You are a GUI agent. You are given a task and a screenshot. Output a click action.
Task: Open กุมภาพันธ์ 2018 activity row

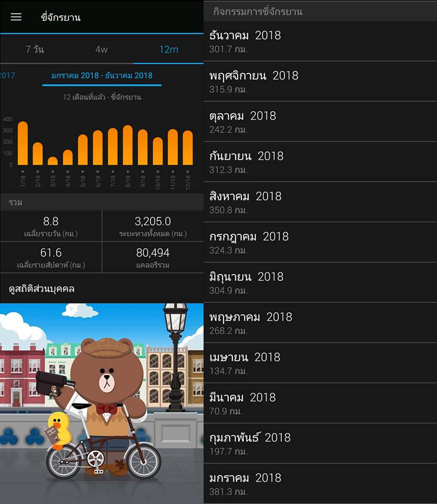click(x=320, y=443)
